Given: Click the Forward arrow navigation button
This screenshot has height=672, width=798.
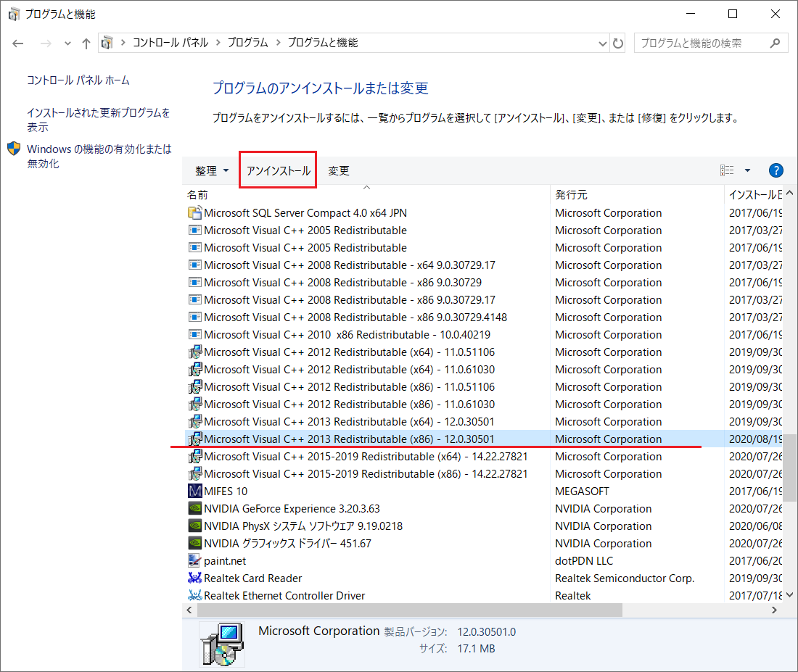Looking at the screenshot, I should pos(46,43).
